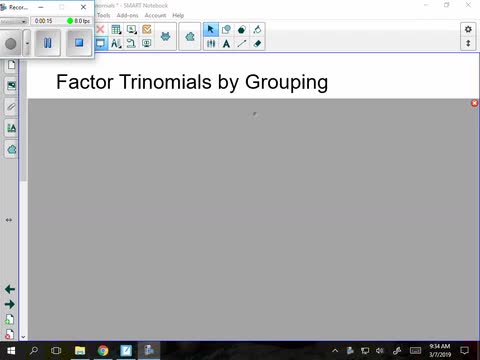Screen dimensions: 480x360
Task: Open the Help menu
Action: click(x=178, y=15)
